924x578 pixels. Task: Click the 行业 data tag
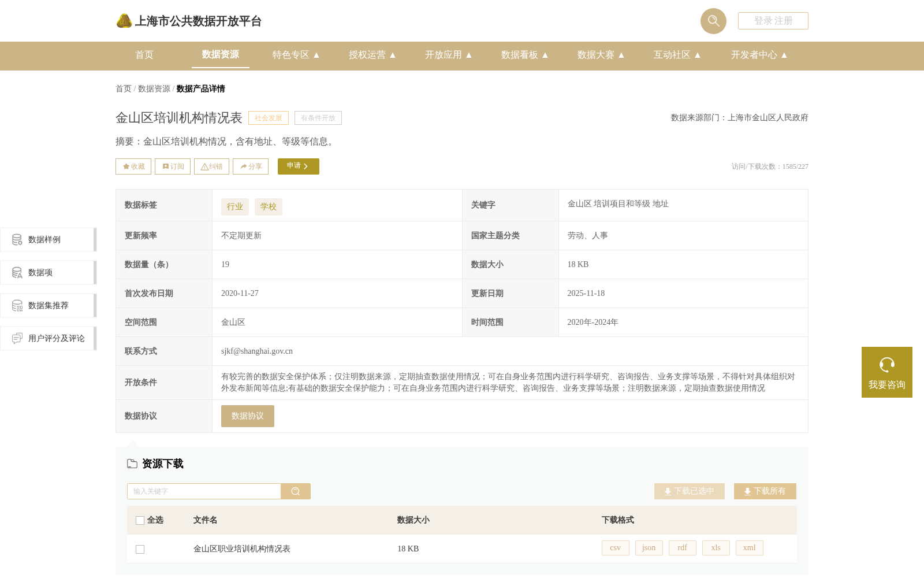235,207
